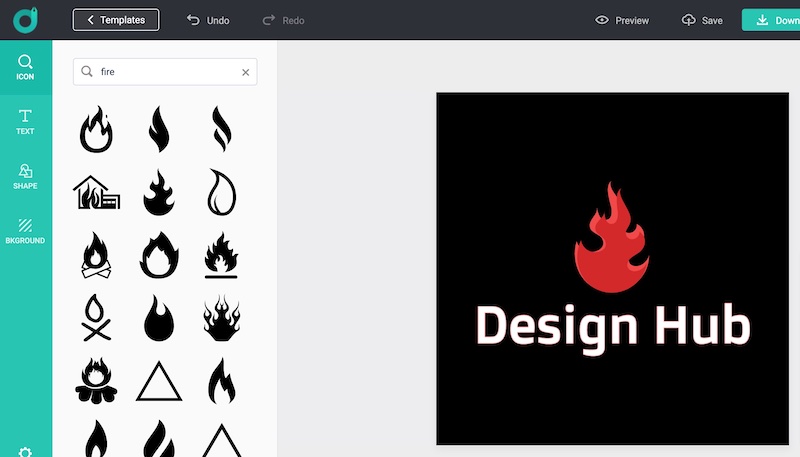The height and width of the screenshot is (457, 800).
Task: Select the round flame ring icon
Action: pos(159,255)
